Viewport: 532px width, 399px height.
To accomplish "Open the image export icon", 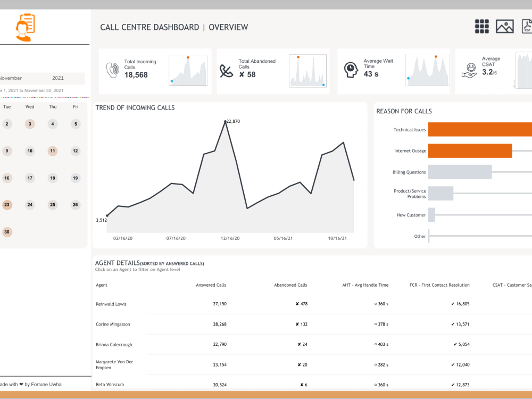I will click(504, 26).
